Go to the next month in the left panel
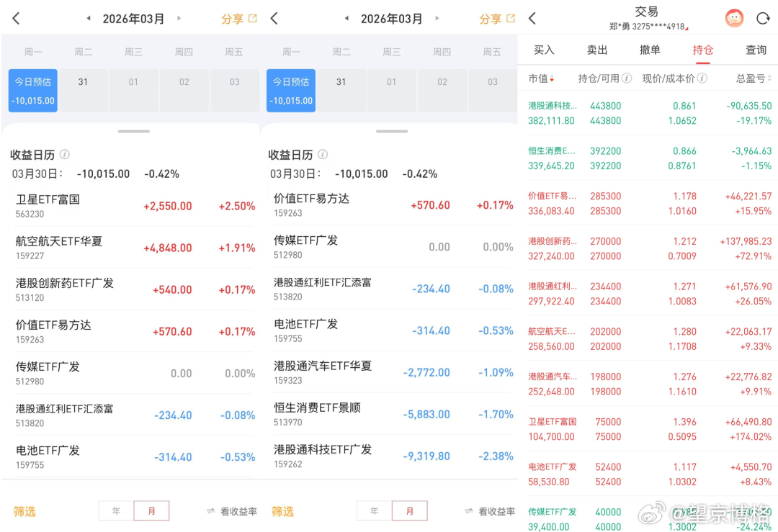The image size is (778, 532). 179,18
